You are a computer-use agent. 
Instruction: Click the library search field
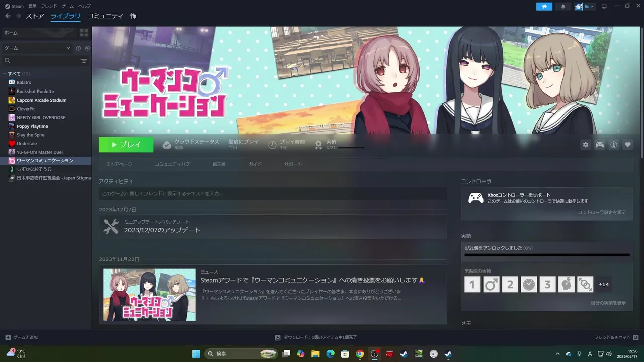point(40,61)
